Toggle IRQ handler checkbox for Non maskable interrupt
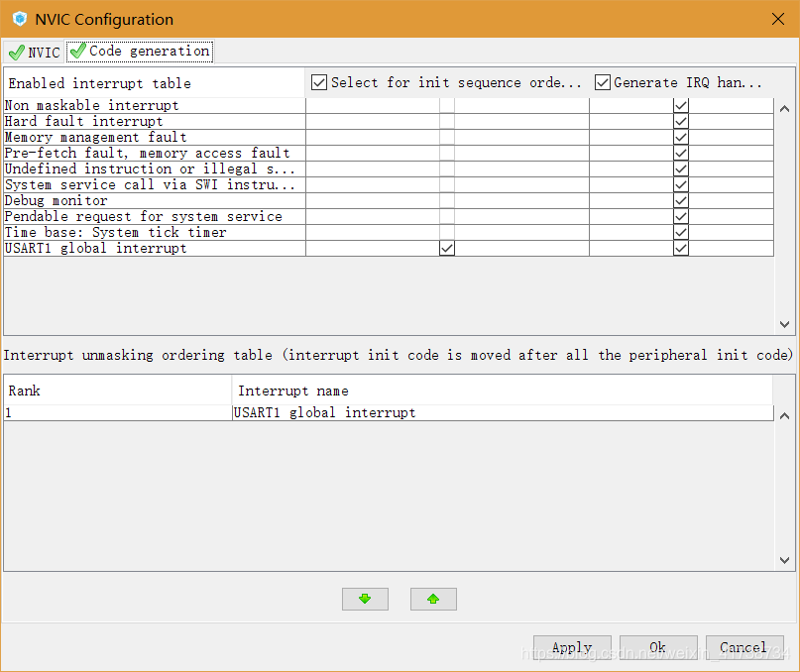 click(681, 106)
